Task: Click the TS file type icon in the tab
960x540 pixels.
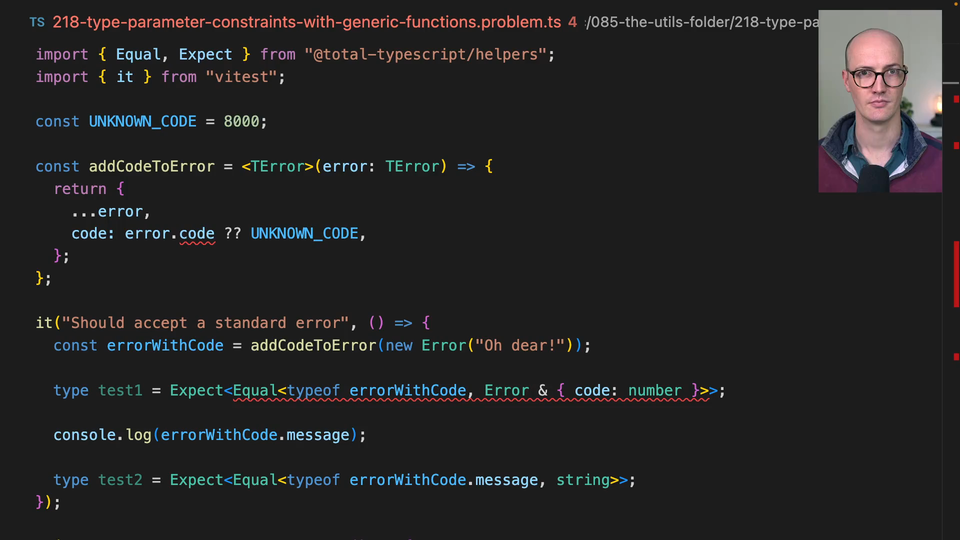Action: click(x=37, y=22)
